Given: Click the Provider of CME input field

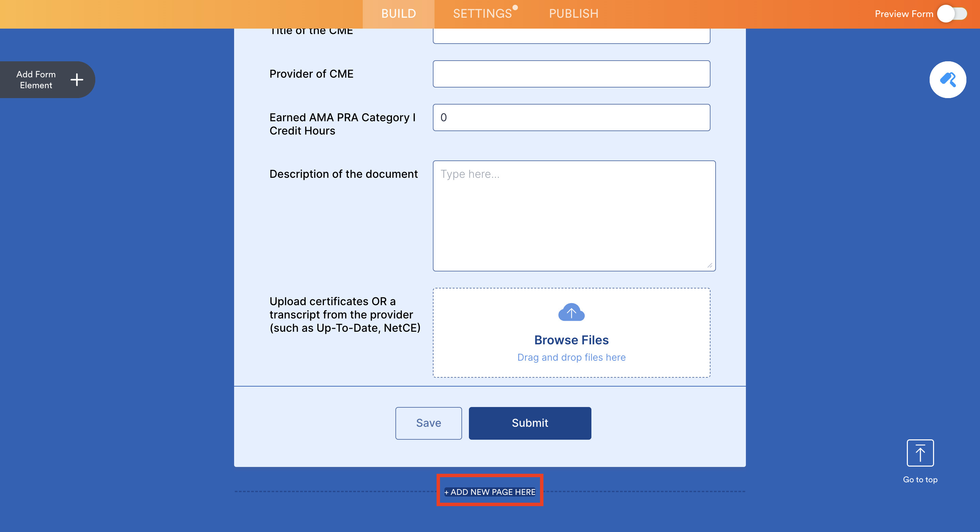Looking at the screenshot, I should tap(571, 74).
